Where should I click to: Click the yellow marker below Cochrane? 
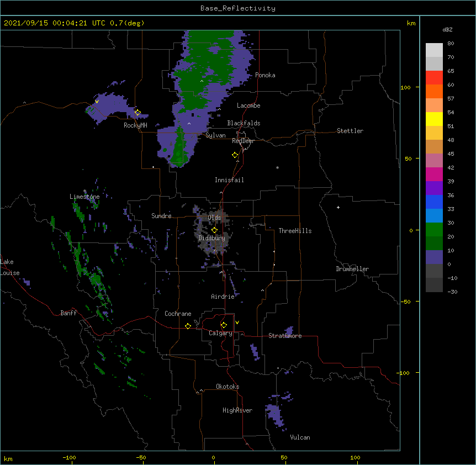tap(188, 326)
